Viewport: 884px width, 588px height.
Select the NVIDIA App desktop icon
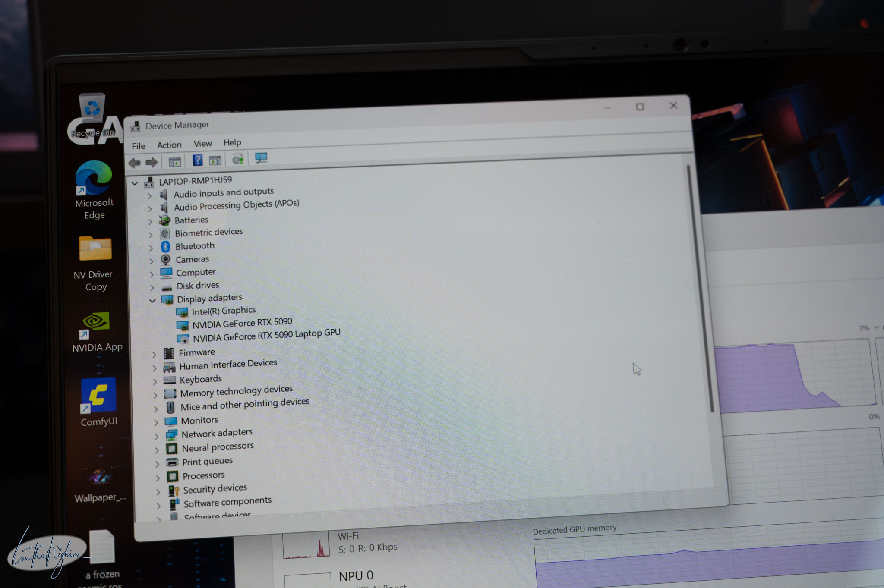(97, 331)
